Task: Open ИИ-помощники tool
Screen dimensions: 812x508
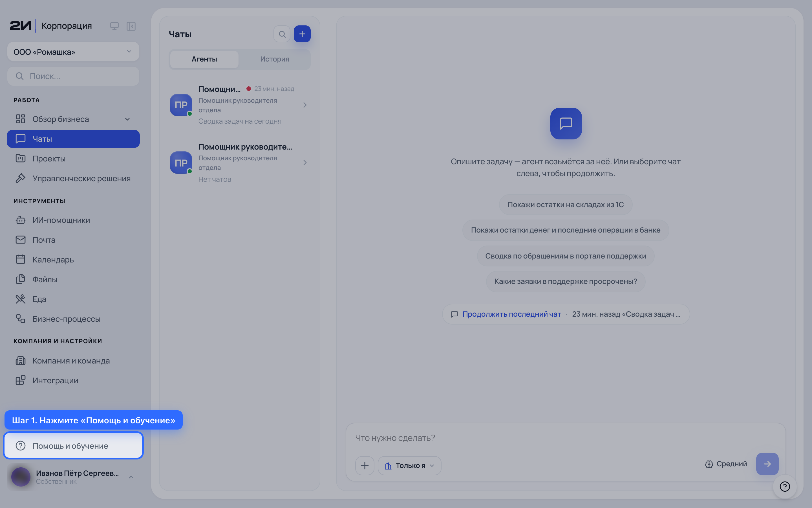Action: [x=73, y=220]
